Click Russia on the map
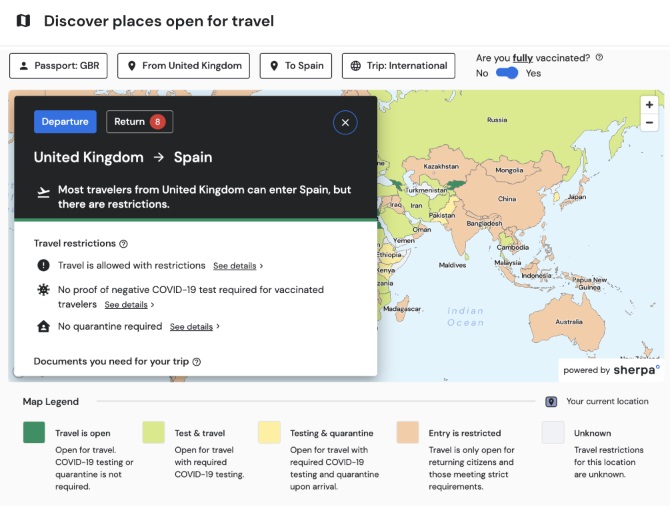The height and width of the screenshot is (506, 670). [497, 120]
